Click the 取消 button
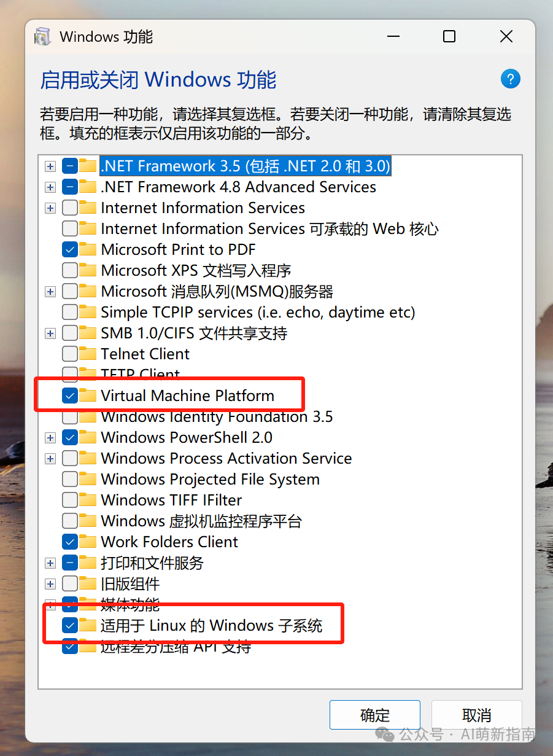This screenshot has width=553, height=756. coord(476,715)
